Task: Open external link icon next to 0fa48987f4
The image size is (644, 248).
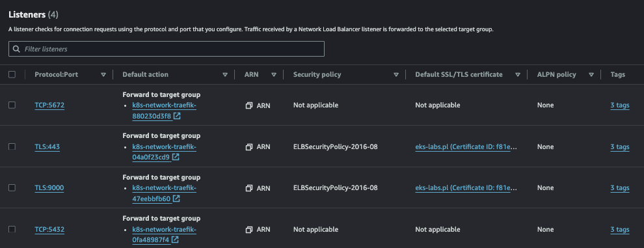Action: (175, 239)
